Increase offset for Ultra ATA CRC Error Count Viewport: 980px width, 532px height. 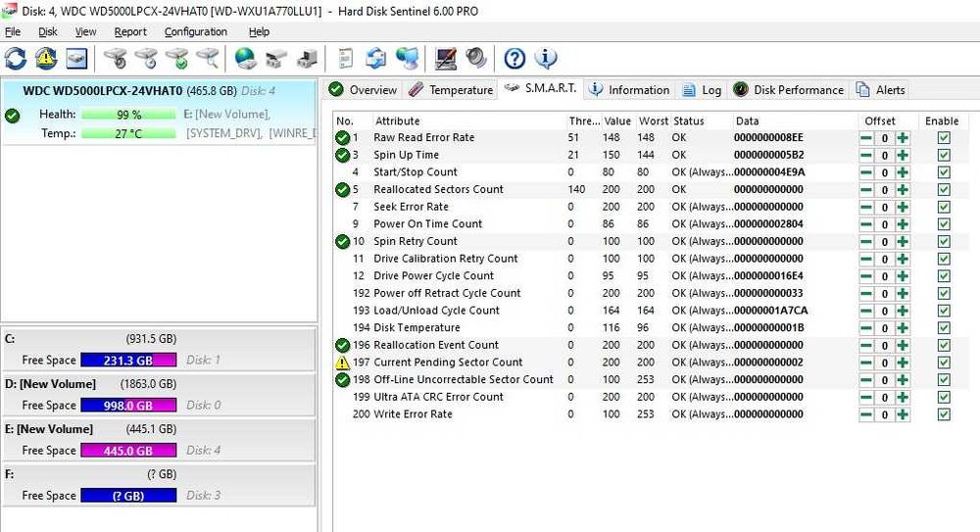pos(902,397)
